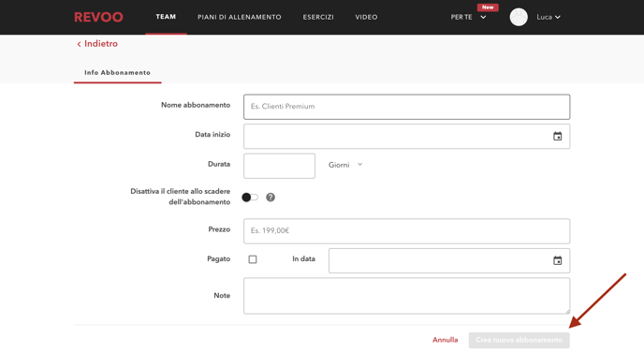Image resolution: width=644 pixels, height=352 pixels.
Task: Click inside the Note text area
Action: (406, 296)
